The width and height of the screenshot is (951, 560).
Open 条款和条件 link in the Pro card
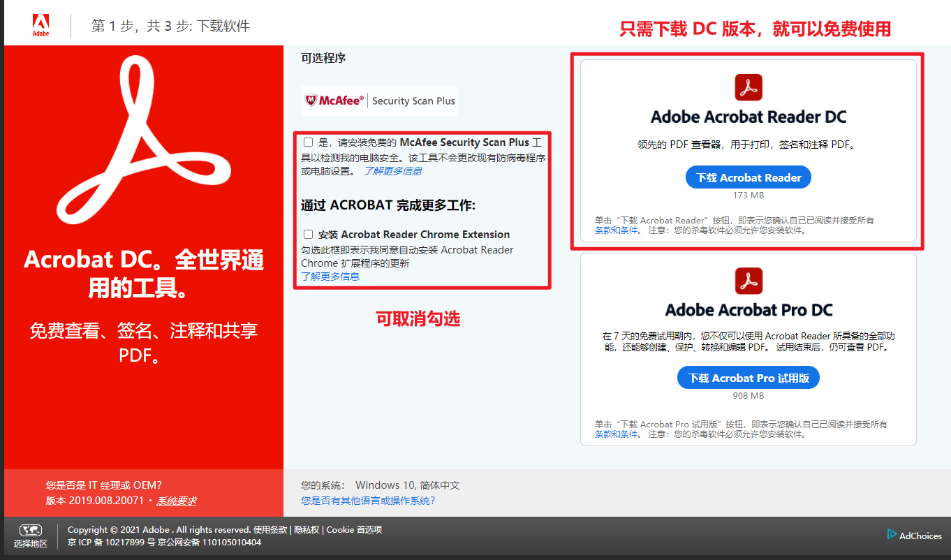(x=617, y=434)
